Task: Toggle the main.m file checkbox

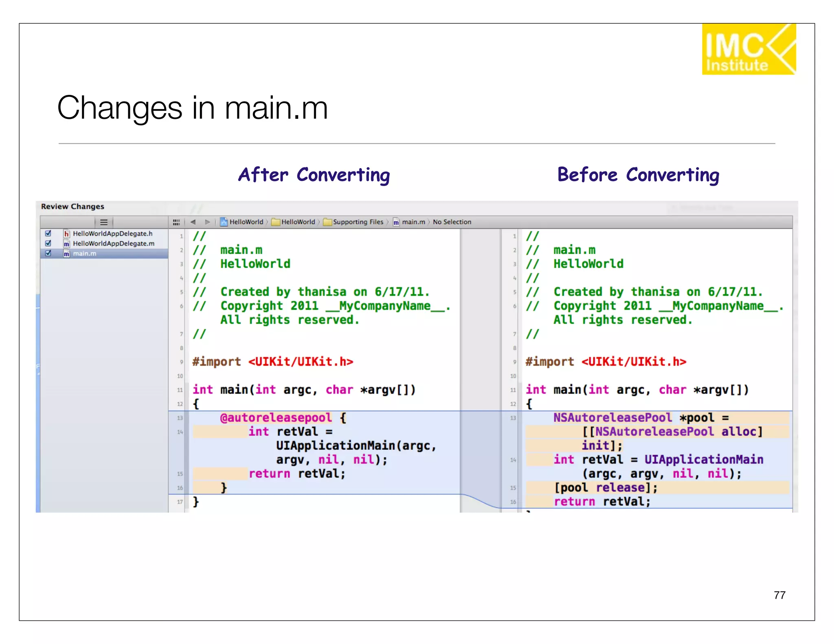Action: pyautogui.click(x=48, y=253)
